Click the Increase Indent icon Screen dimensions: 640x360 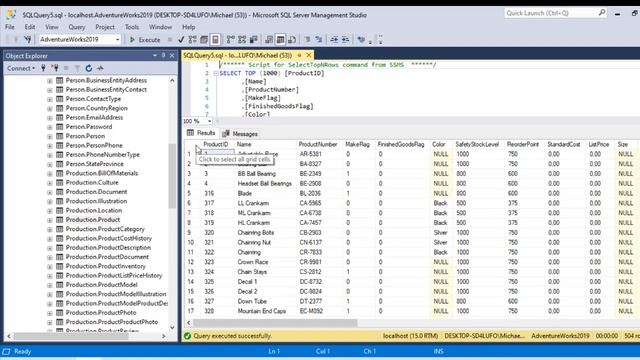click(345, 40)
